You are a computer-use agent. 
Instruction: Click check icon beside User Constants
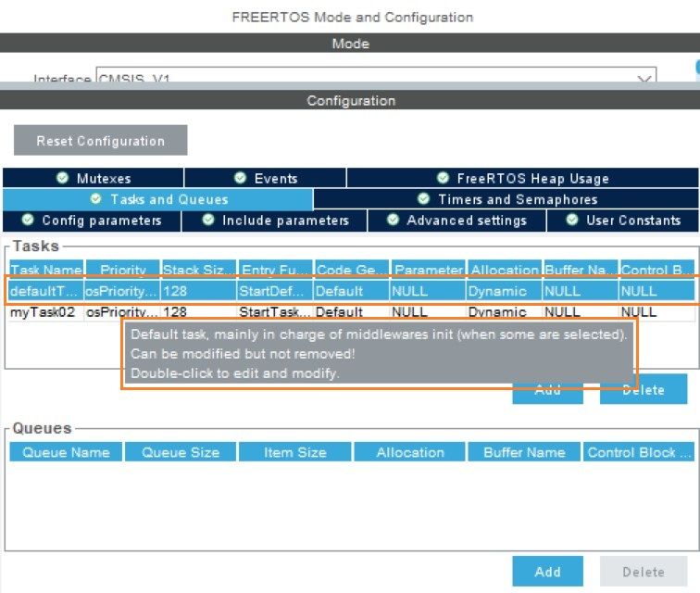click(x=572, y=220)
